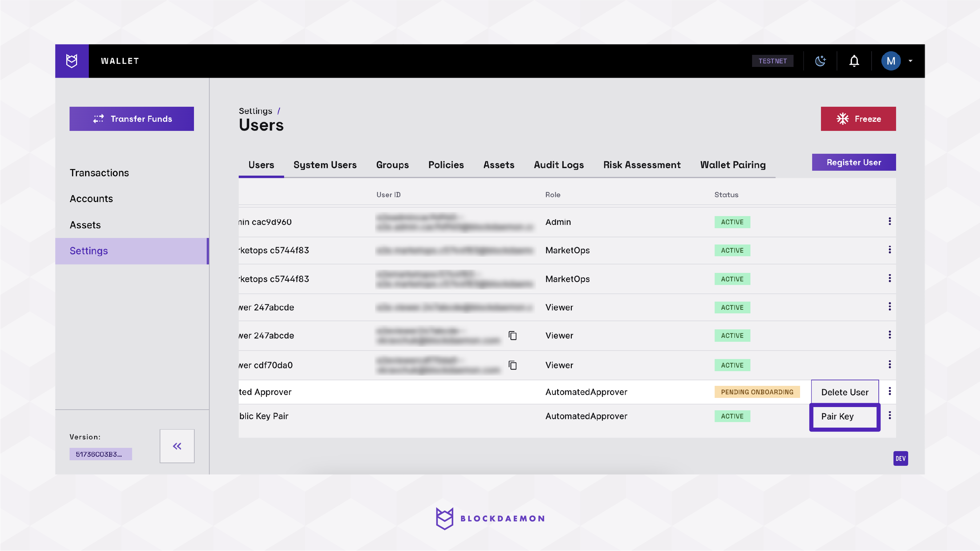
Task: Select Pair Key menu option
Action: tap(844, 417)
